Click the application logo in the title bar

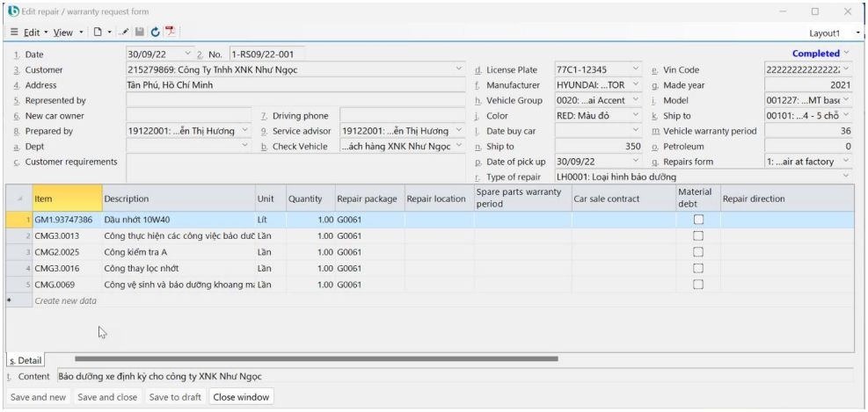point(12,11)
